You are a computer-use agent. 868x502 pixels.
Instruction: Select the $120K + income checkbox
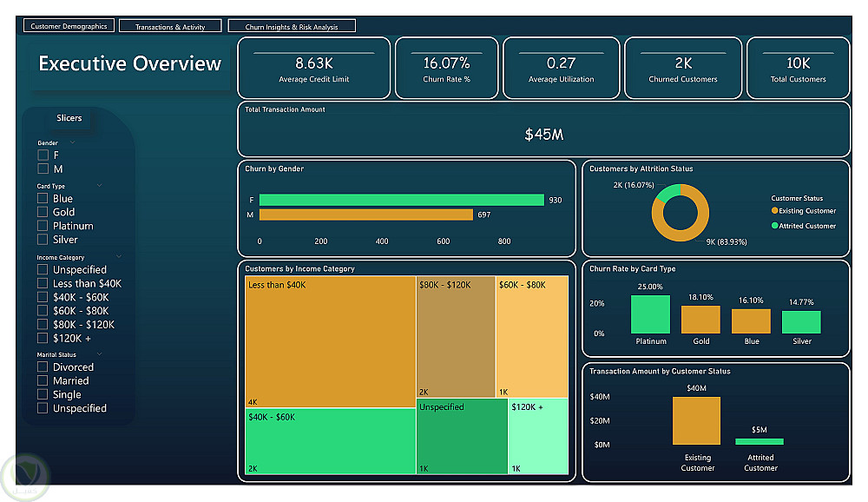coord(43,338)
